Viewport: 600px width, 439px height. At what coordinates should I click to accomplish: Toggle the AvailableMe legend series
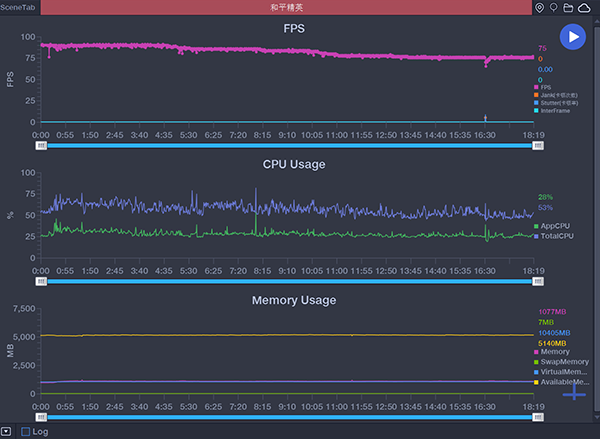pos(561,382)
